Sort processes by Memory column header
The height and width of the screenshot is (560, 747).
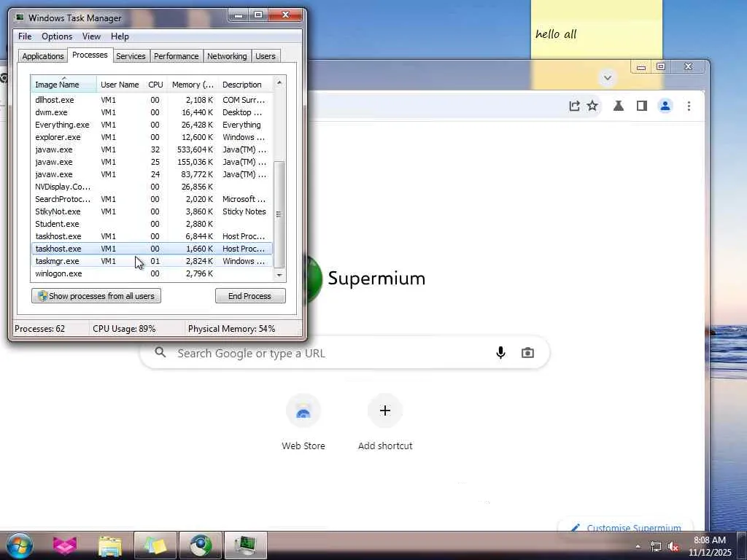click(x=193, y=85)
